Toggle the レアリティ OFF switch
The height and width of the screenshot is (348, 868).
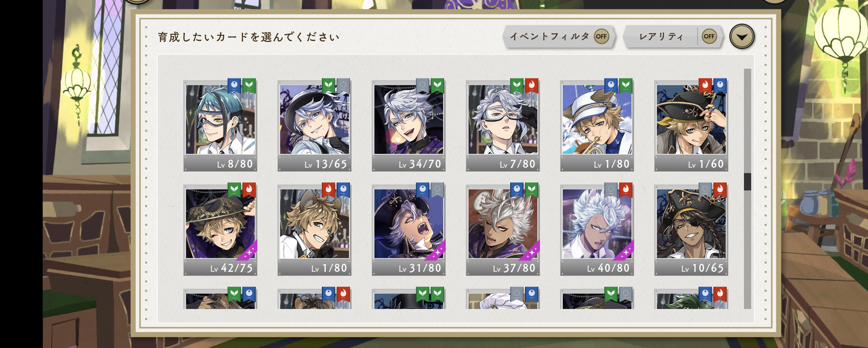pyautogui.click(x=709, y=36)
